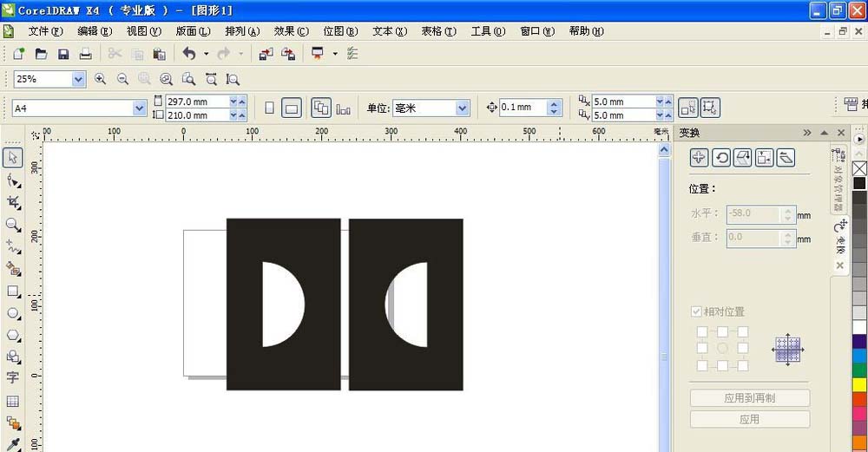
Task: Select top-center anchor point checkbox
Action: [x=722, y=332]
